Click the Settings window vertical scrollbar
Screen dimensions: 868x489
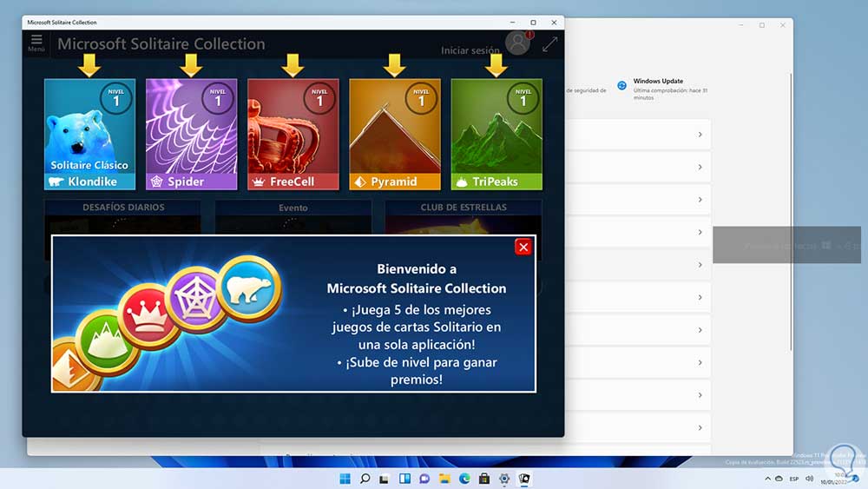[x=791, y=212]
